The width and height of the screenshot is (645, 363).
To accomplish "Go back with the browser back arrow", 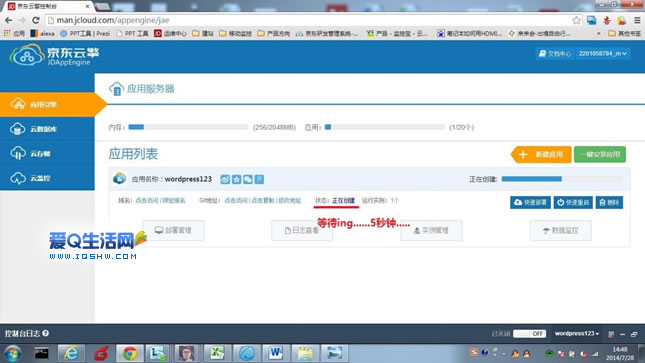I will pos(9,20).
